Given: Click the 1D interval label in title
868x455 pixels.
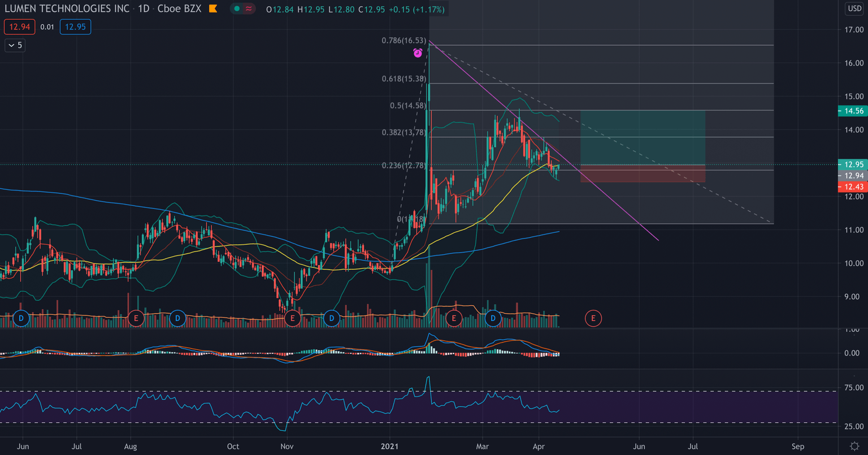Looking at the screenshot, I should click(x=144, y=9).
